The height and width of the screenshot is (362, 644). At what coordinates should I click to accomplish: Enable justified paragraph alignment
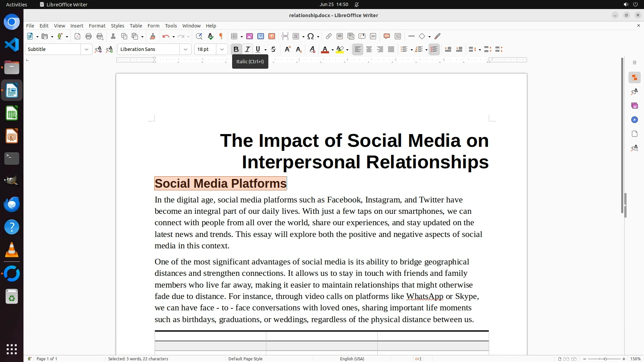[391, 50]
